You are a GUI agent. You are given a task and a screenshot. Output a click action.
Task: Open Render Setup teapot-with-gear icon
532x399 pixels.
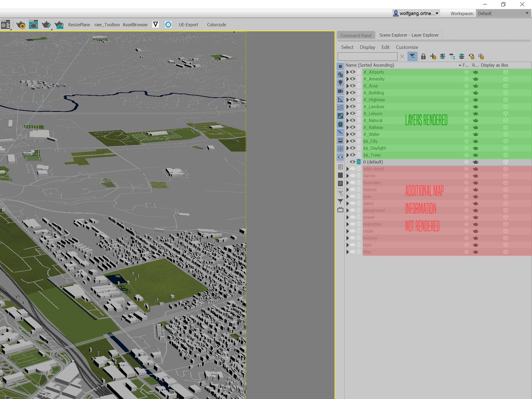tap(21, 25)
